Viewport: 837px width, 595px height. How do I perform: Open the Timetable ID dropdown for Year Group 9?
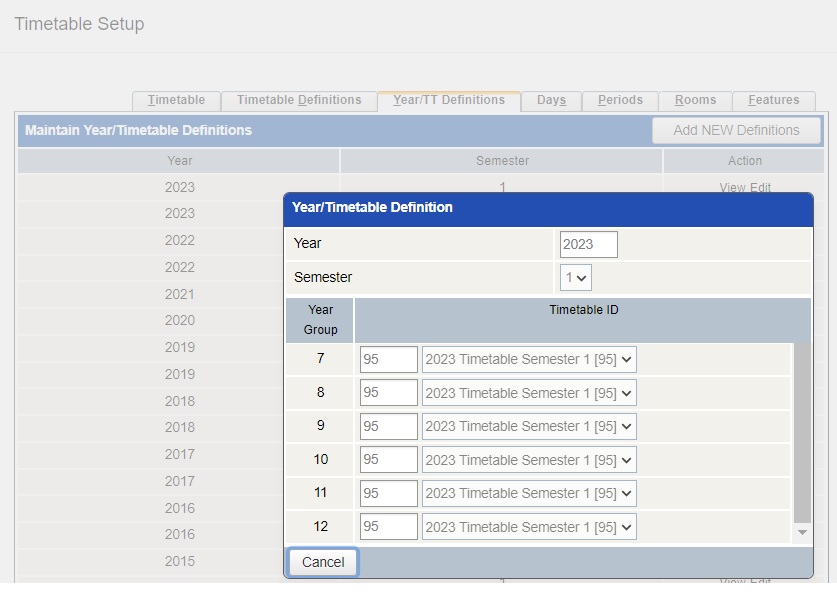click(x=529, y=426)
